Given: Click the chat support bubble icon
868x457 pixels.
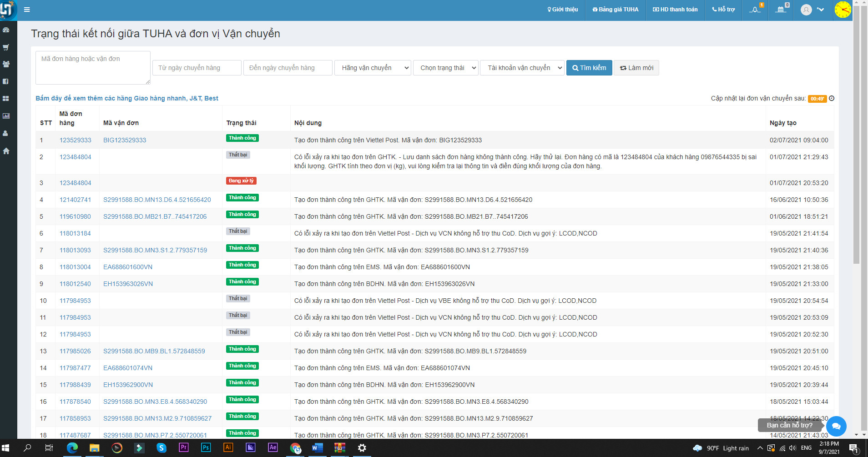Looking at the screenshot, I should point(836,426).
